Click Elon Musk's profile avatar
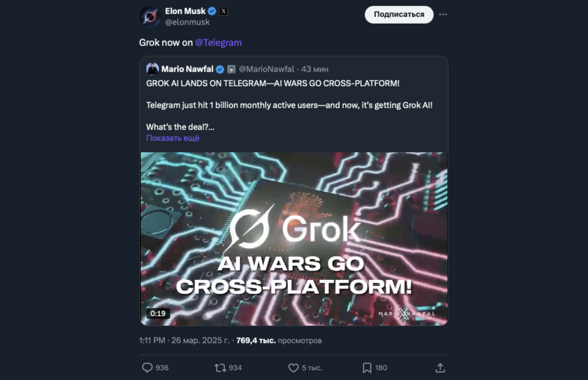 pos(150,17)
